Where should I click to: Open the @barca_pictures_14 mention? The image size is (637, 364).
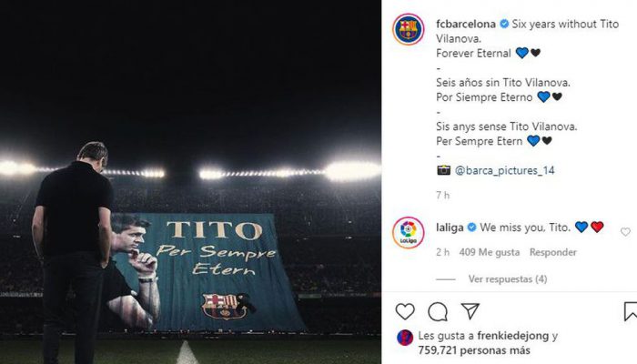click(x=504, y=170)
